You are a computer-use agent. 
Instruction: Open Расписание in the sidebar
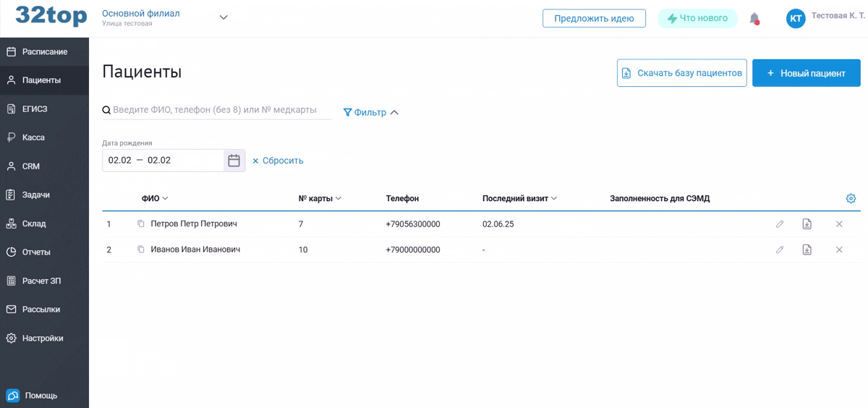coord(44,52)
